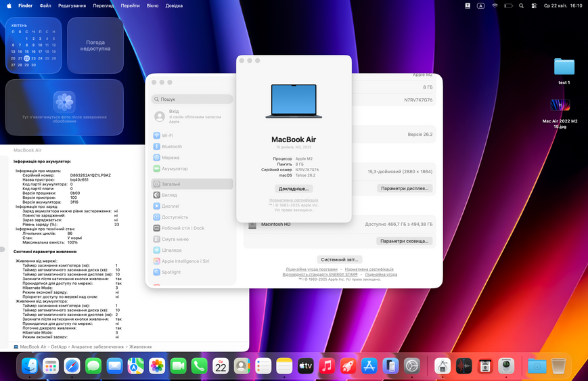588x381 pixels.
Task: Click the date and time in menu bar
Action: pos(563,5)
